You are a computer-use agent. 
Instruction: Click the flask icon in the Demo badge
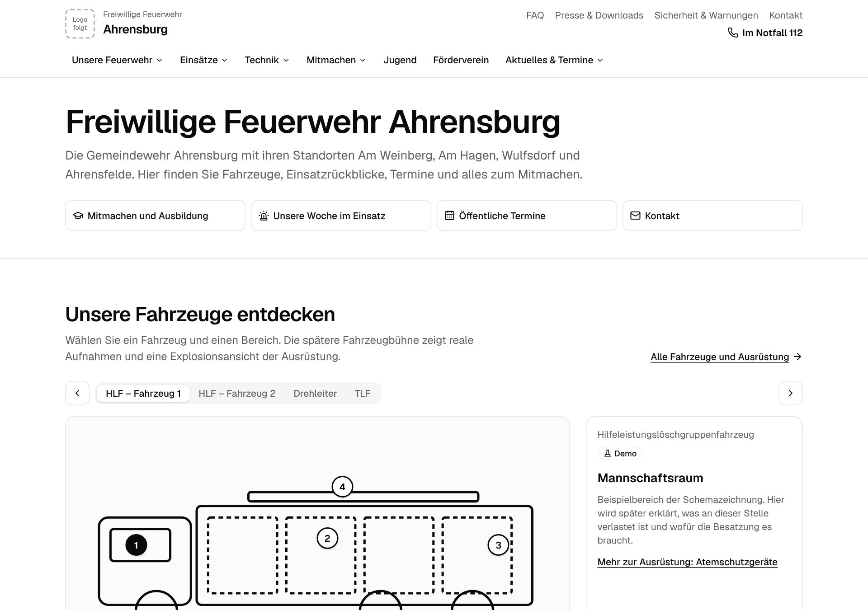point(608,453)
